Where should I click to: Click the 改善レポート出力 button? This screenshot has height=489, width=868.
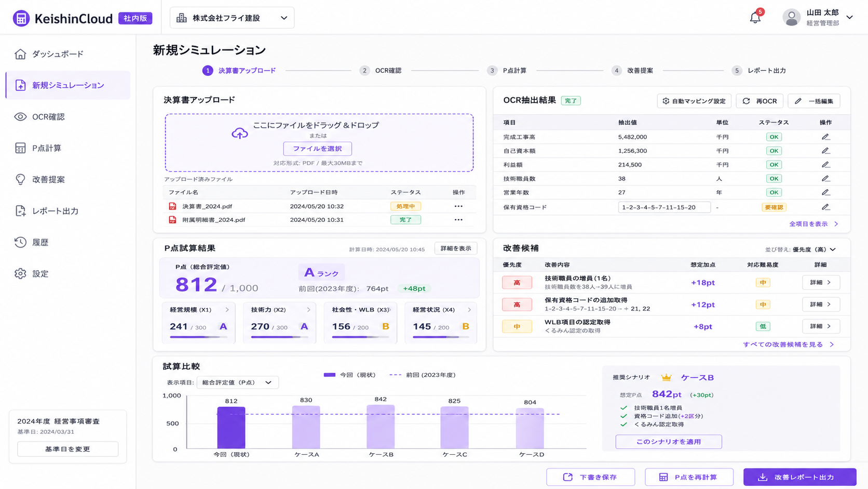point(799,477)
